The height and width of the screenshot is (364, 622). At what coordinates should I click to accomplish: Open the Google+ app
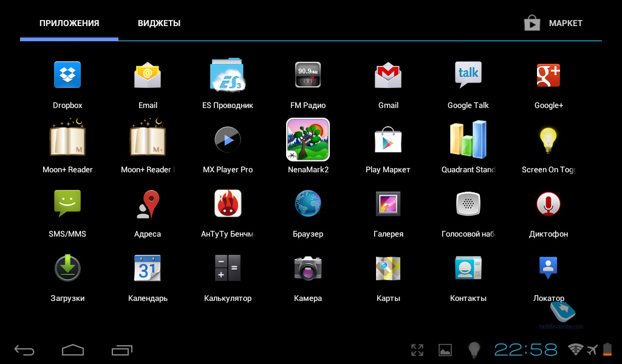(x=549, y=75)
